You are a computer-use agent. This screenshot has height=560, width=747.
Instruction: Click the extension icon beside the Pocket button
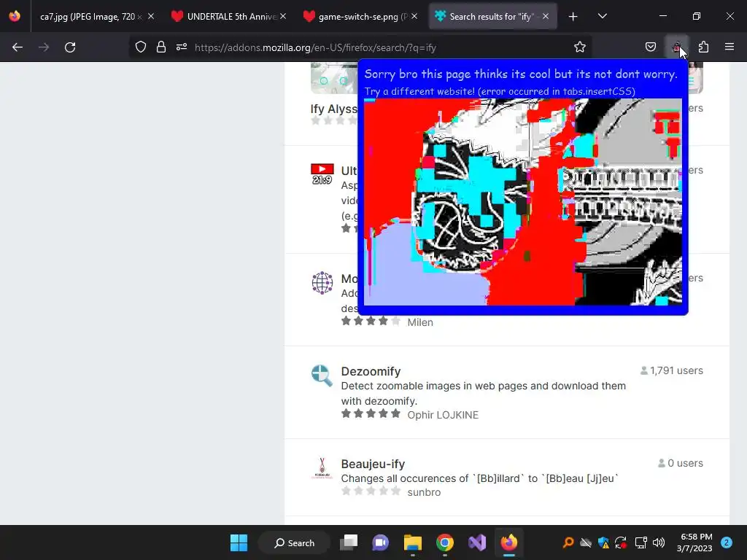677,47
